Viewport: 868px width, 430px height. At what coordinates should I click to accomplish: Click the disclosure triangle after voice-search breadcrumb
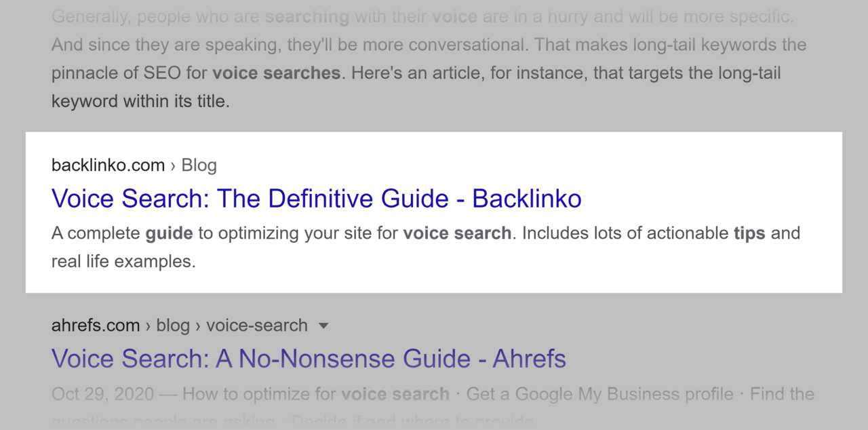tap(323, 326)
